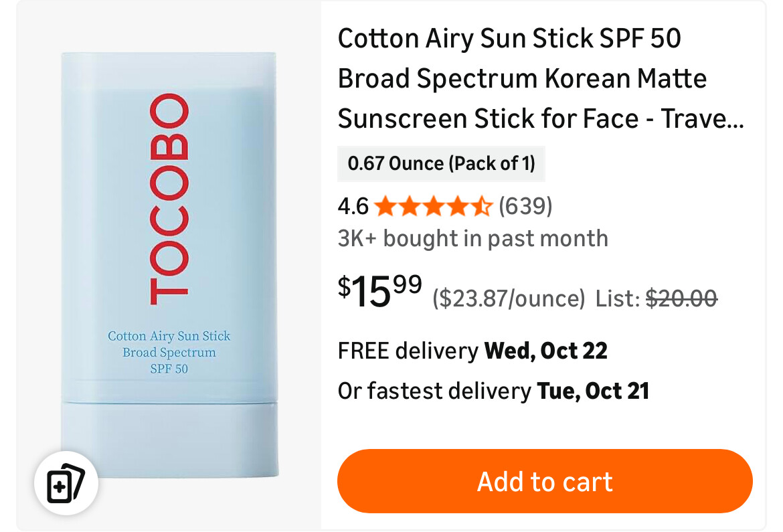Screen dimensions: 783x532
Task: Click the $23.87/ounce unit price
Action: (x=509, y=298)
